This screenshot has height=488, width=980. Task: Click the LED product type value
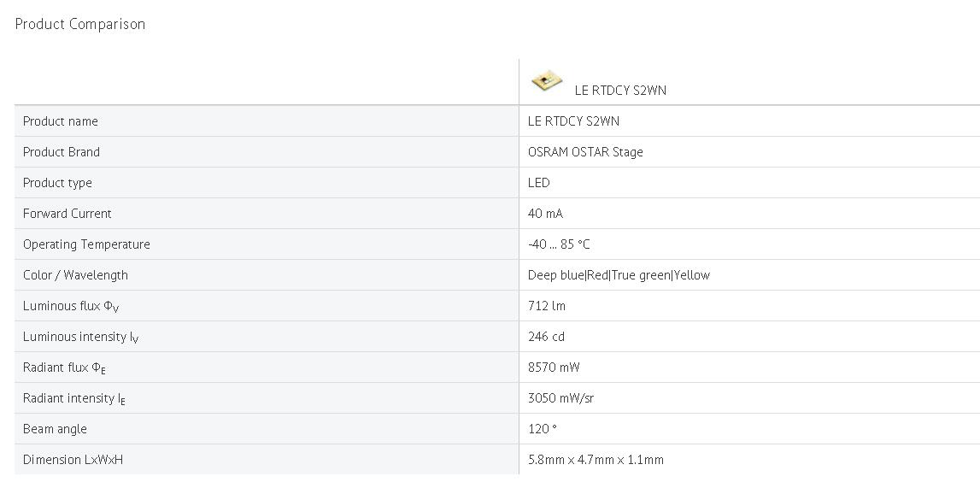(x=539, y=183)
